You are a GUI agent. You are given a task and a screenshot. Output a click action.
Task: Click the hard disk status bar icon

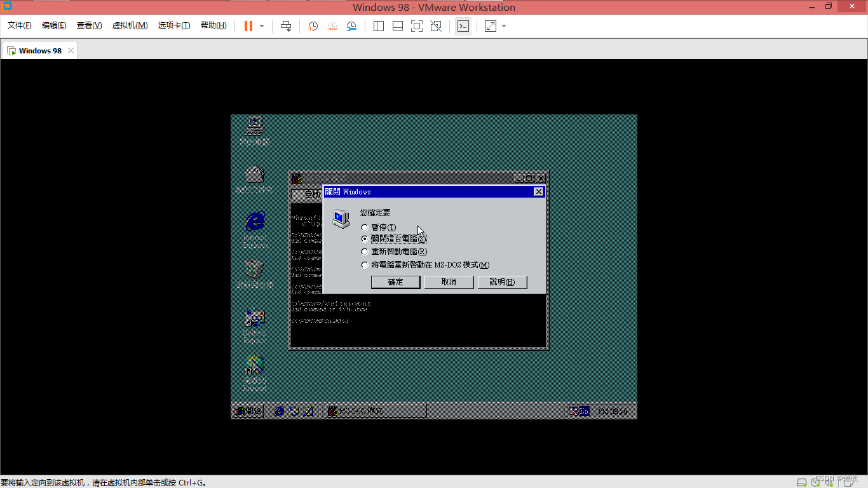pyautogui.click(x=801, y=482)
